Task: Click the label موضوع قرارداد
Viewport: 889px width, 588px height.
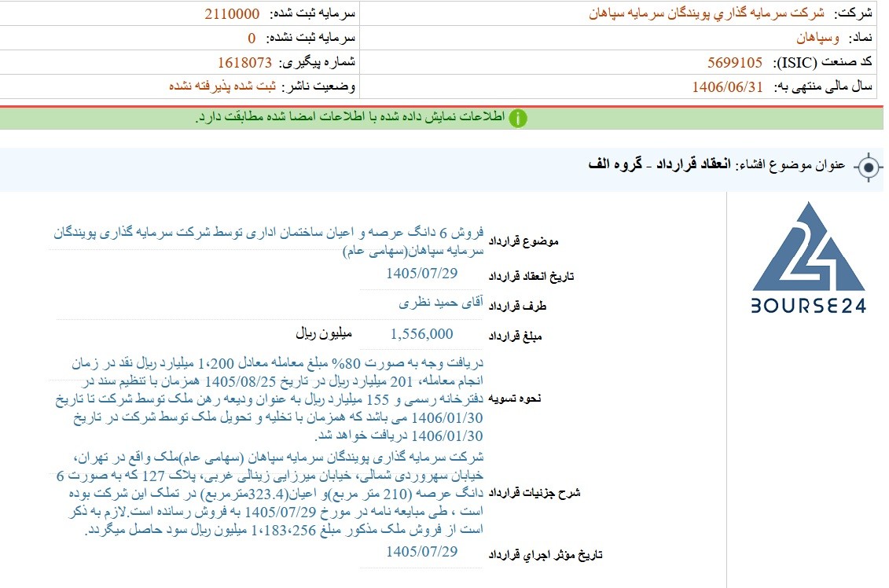Action: (523, 241)
